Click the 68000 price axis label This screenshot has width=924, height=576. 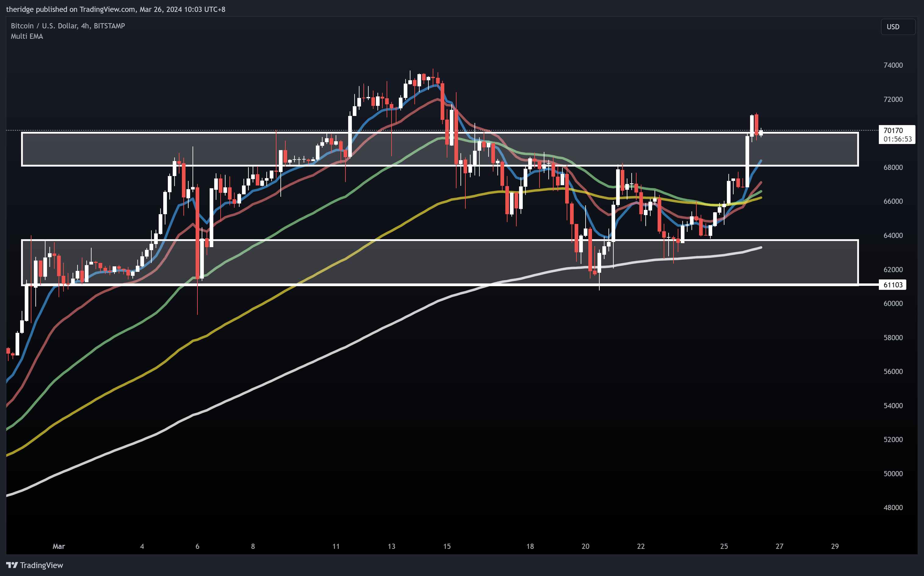click(893, 167)
